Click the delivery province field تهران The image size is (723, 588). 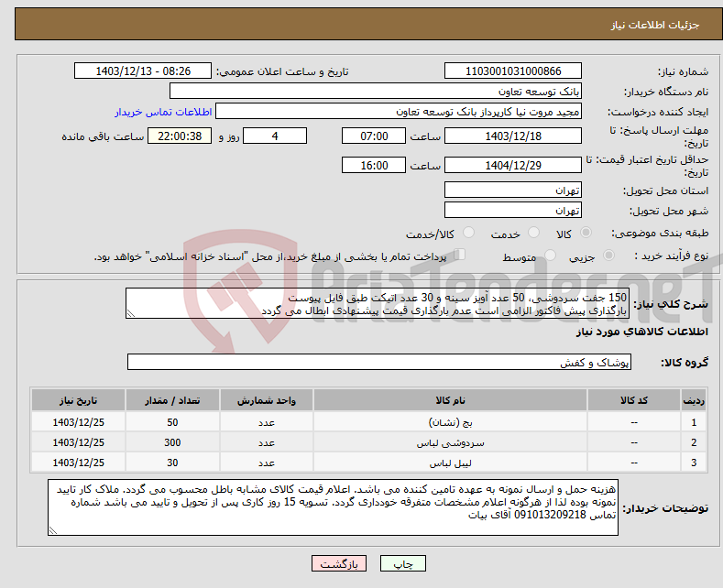(x=513, y=190)
